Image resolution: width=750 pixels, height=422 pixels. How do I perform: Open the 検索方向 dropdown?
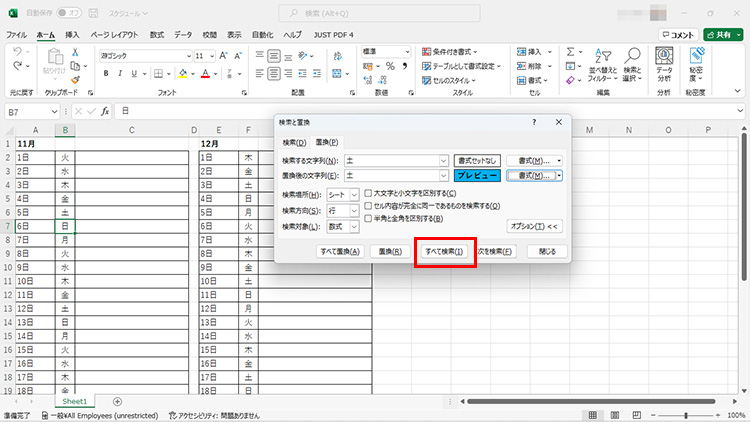354,210
